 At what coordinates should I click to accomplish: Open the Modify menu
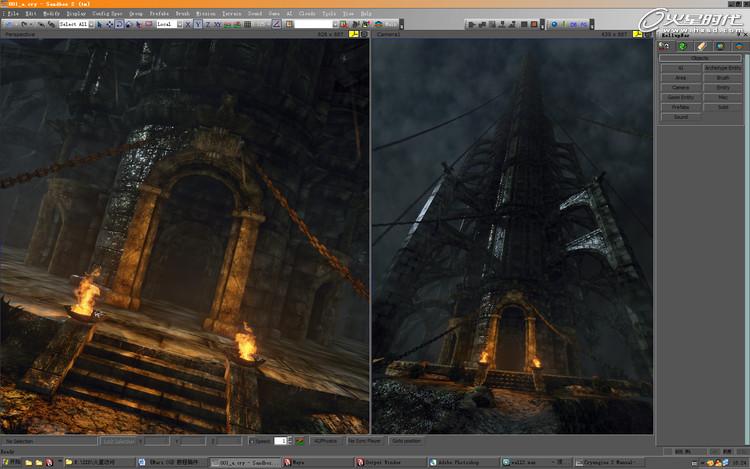(x=51, y=13)
